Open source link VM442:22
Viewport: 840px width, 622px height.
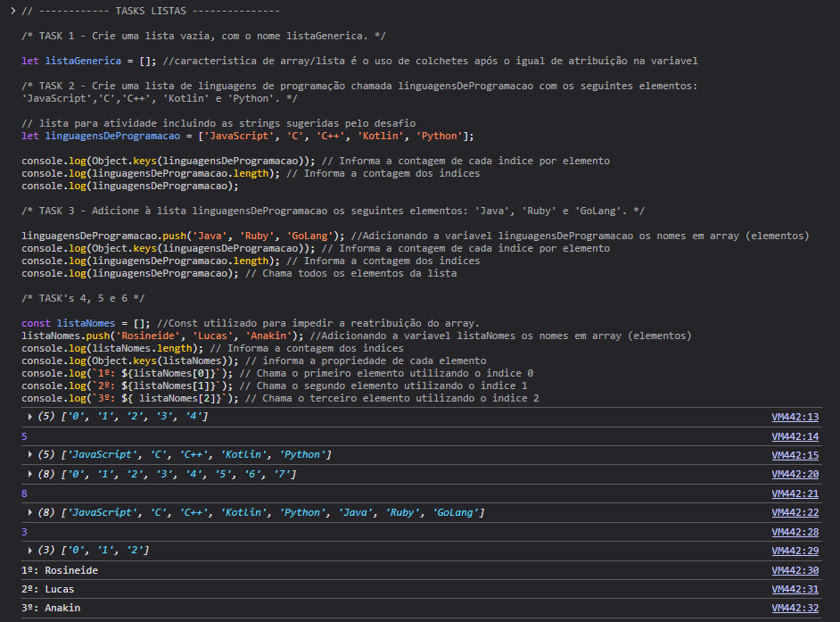(795, 512)
